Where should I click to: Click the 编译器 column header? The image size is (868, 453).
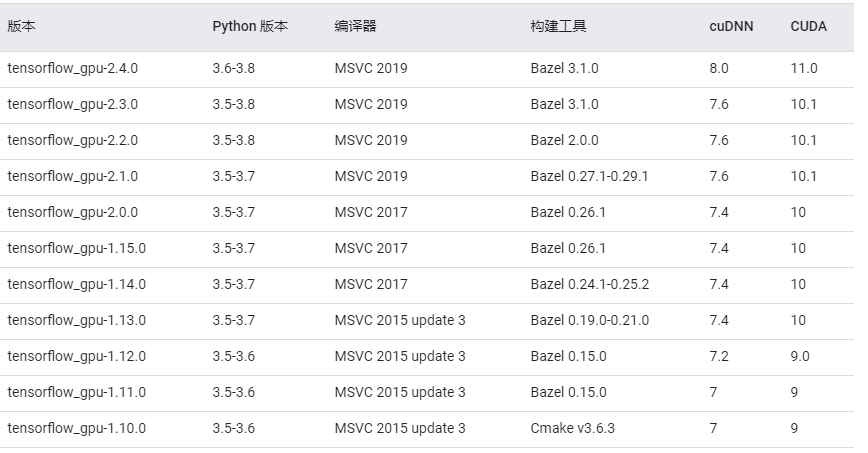(355, 26)
